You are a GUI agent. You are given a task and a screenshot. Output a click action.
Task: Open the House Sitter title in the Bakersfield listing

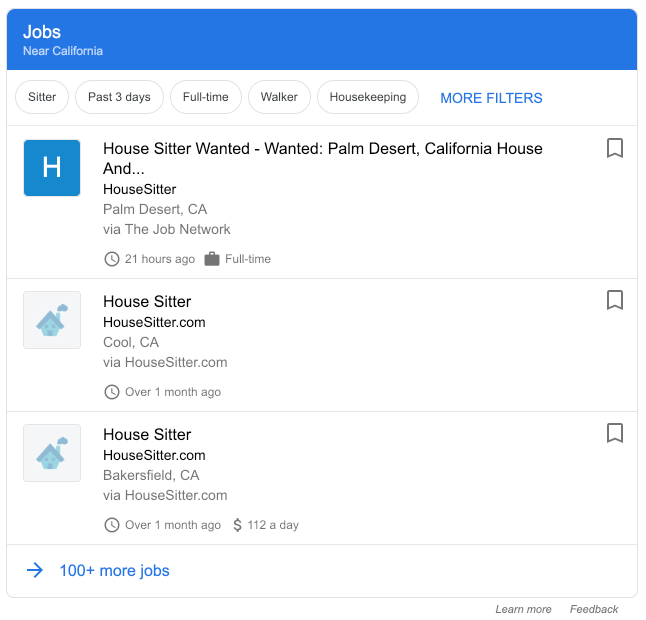point(147,435)
